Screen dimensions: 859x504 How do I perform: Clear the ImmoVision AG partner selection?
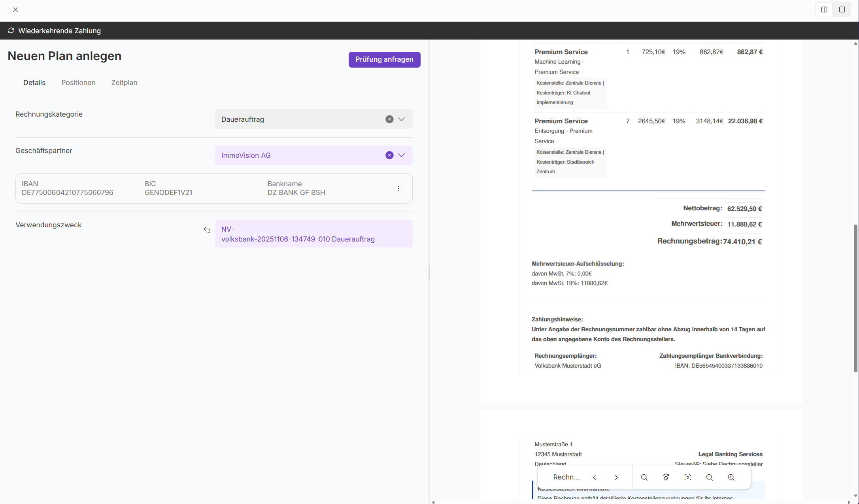pos(389,155)
